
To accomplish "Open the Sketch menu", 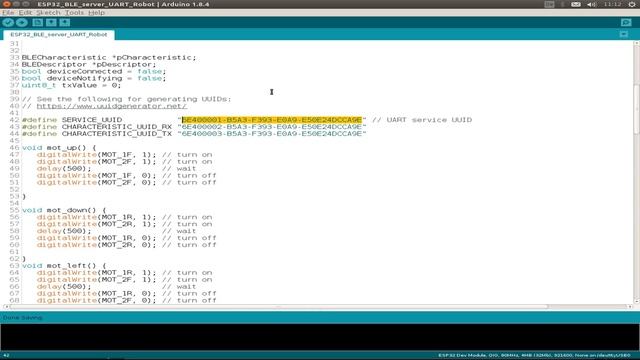I will point(48,13).
